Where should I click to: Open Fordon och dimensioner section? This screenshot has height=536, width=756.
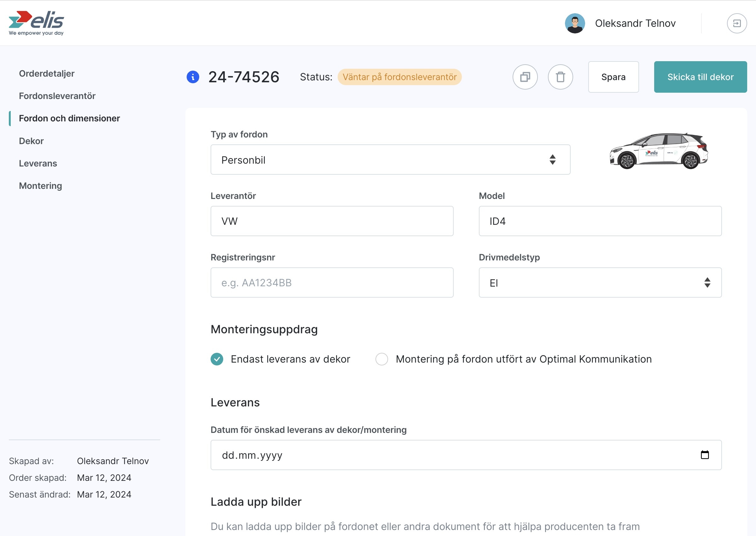click(69, 118)
